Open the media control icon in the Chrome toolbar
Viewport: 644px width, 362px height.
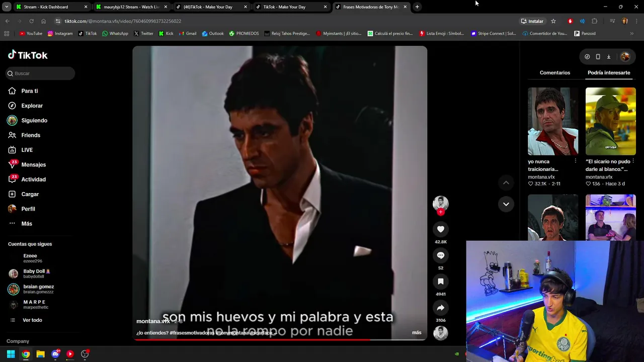[x=612, y=21]
